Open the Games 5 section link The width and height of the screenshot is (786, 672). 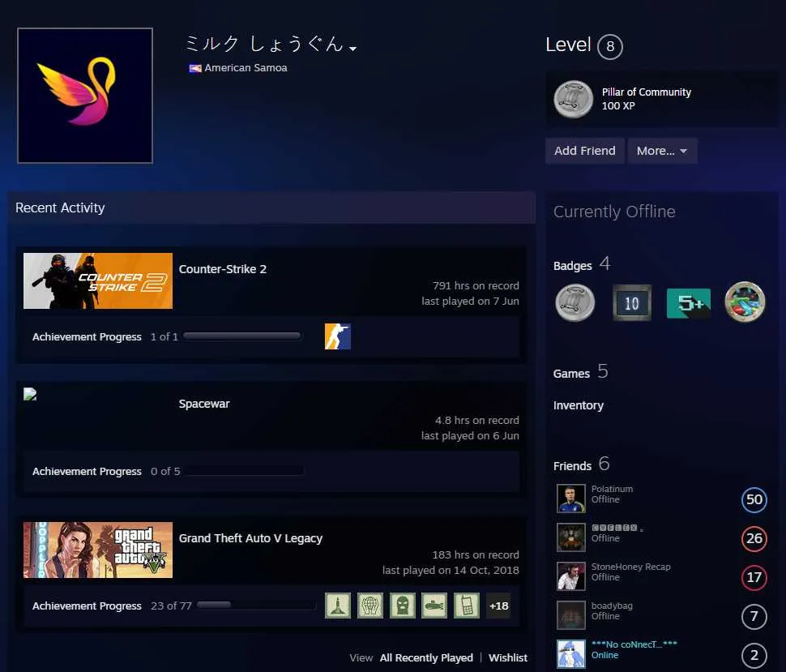click(580, 373)
